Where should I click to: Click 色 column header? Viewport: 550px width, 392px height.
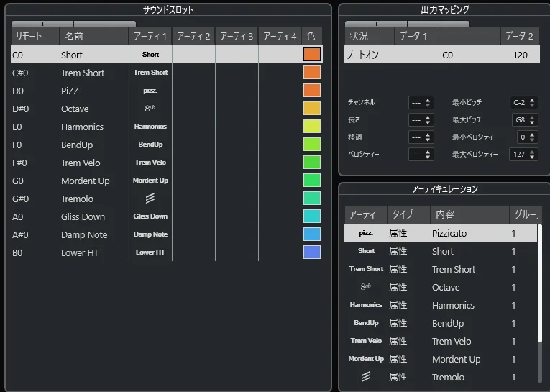point(312,36)
